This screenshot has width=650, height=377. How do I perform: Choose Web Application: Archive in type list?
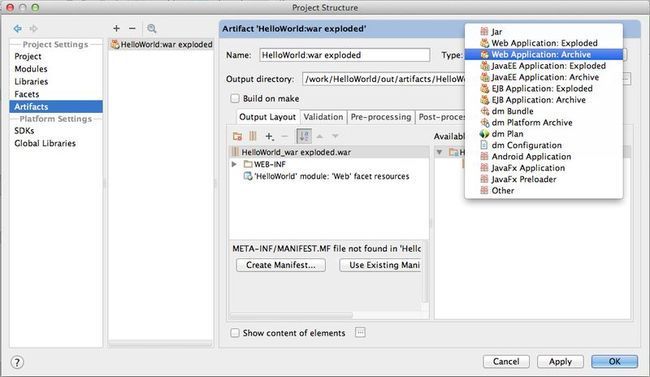coord(543,54)
